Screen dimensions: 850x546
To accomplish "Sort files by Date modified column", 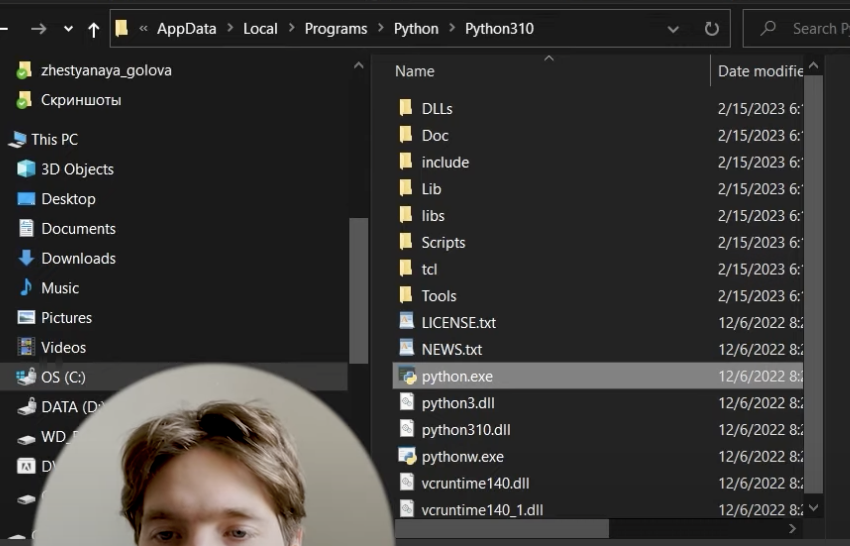I will point(760,71).
